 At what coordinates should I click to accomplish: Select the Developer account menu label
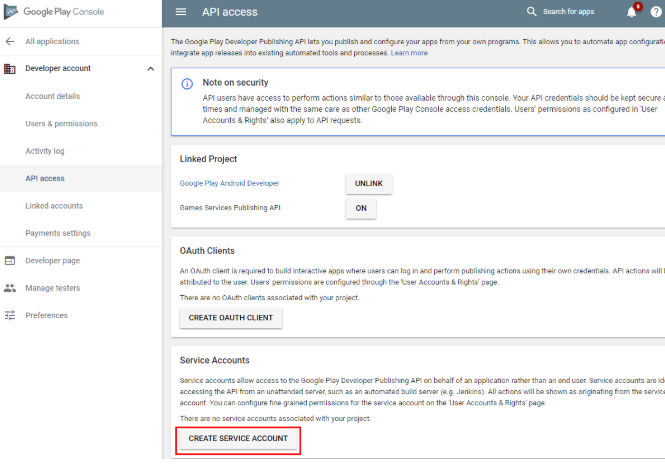[x=58, y=68]
